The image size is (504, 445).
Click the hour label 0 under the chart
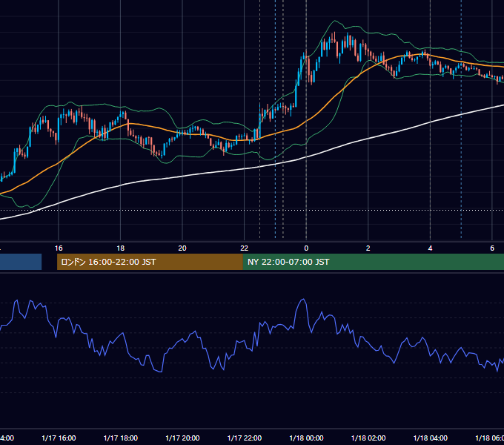(306, 248)
